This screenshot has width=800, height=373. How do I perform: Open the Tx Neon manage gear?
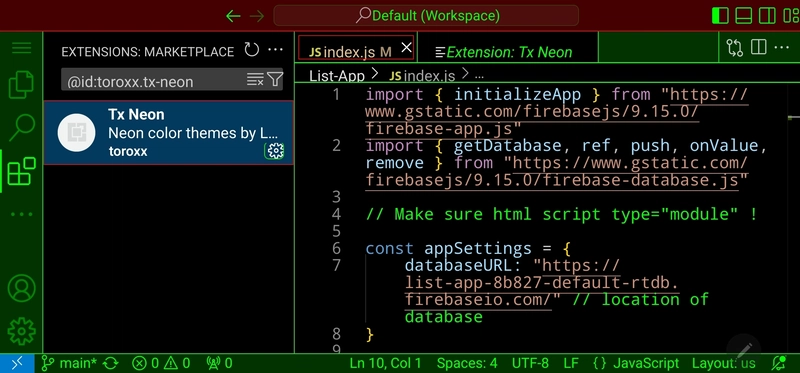point(276,151)
